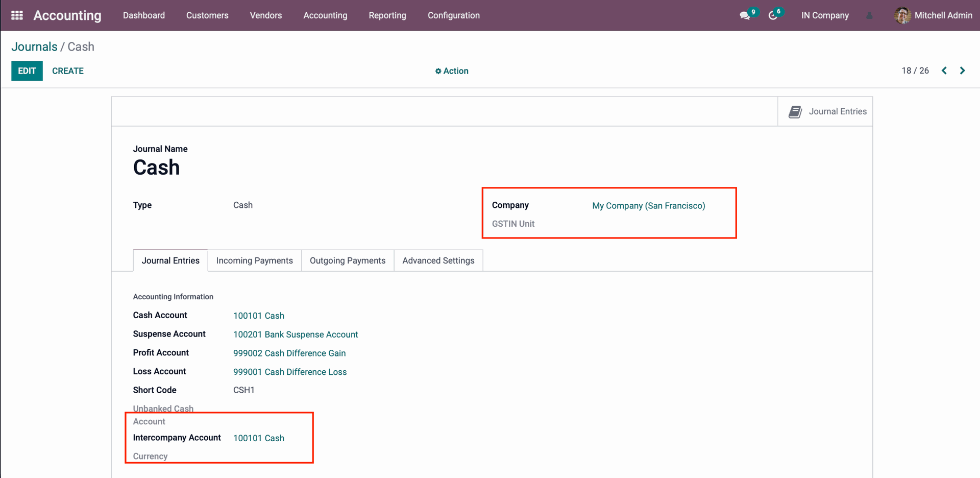
Task: Open the IN Company switcher
Action: (x=824, y=15)
